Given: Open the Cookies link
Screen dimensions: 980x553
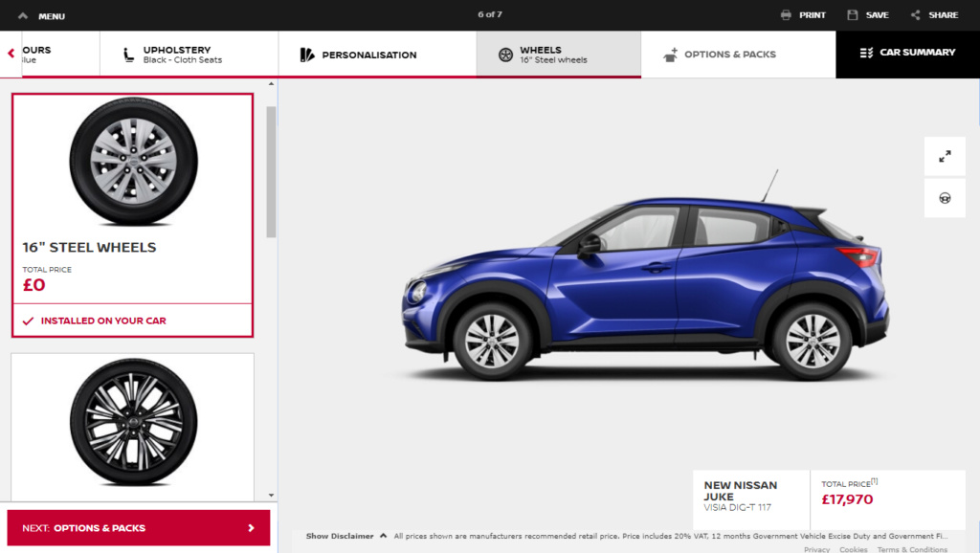Looking at the screenshot, I should click(853, 550).
